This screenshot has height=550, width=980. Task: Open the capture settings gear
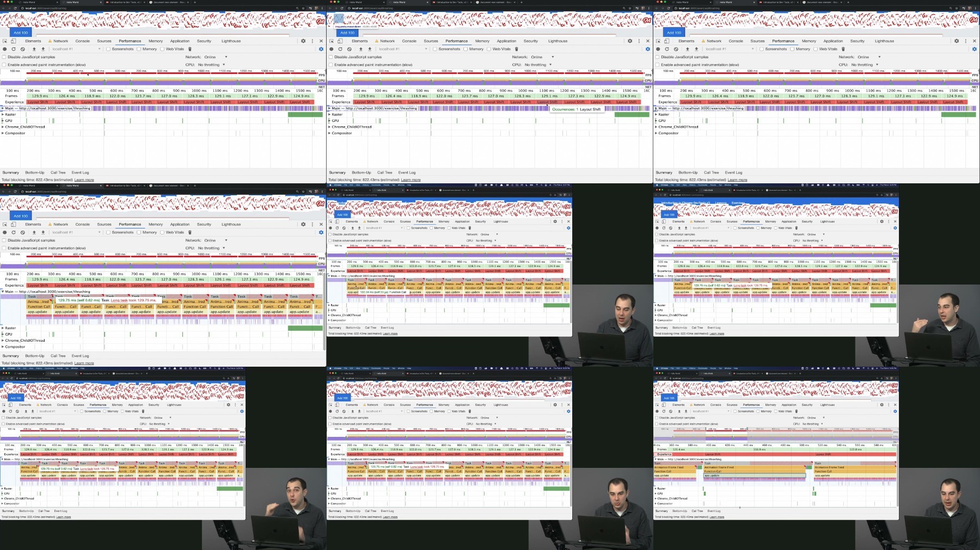click(x=321, y=49)
